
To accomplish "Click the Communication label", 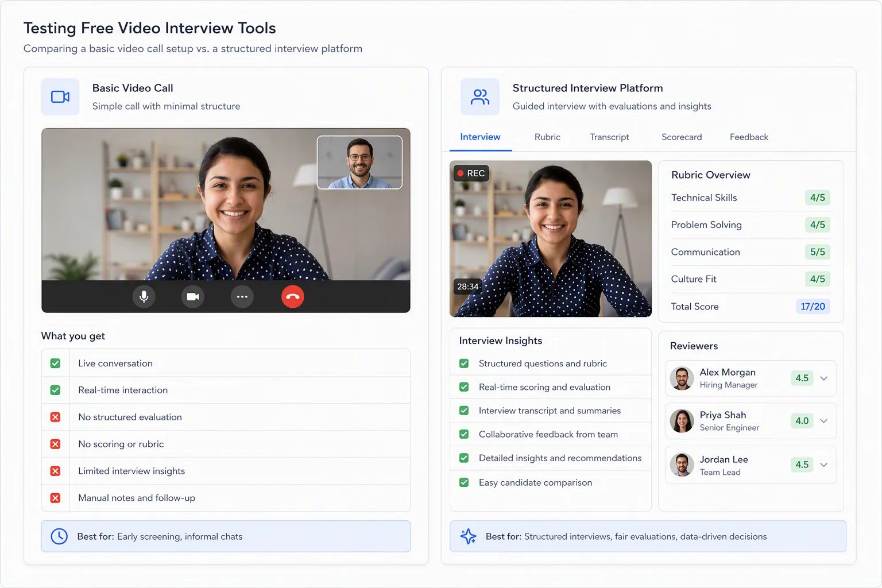I will 706,252.
